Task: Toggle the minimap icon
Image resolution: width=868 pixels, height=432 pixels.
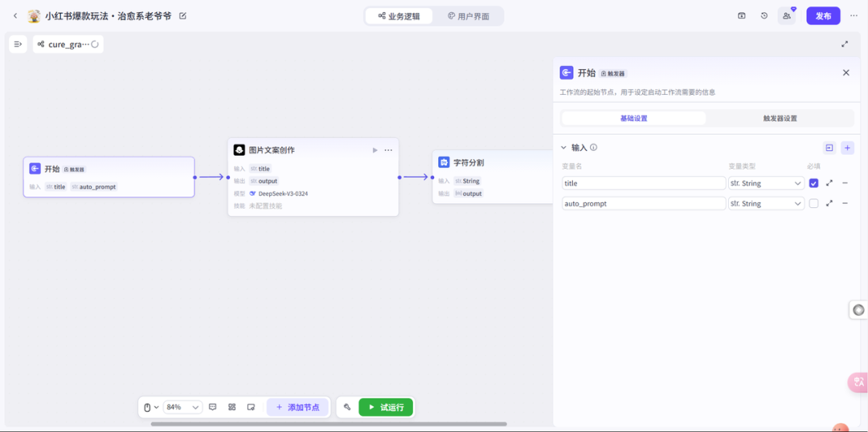Action: 251,407
